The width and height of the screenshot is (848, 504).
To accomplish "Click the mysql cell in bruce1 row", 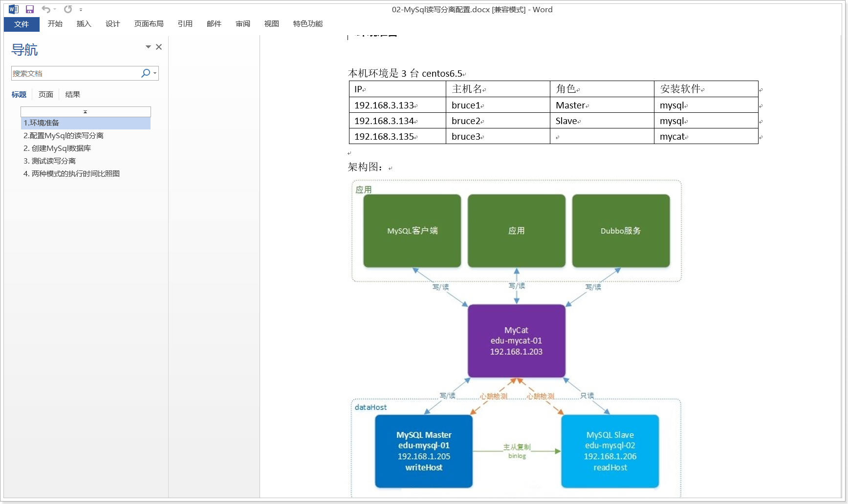I will coord(706,105).
